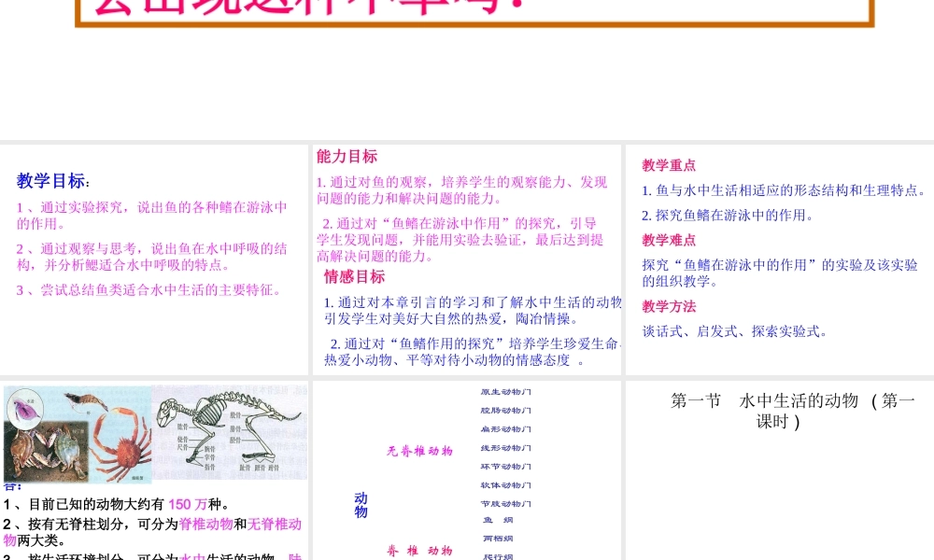The width and height of the screenshot is (934, 560).
Task: Click the 教学方法 heading
Action: click(x=669, y=306)
